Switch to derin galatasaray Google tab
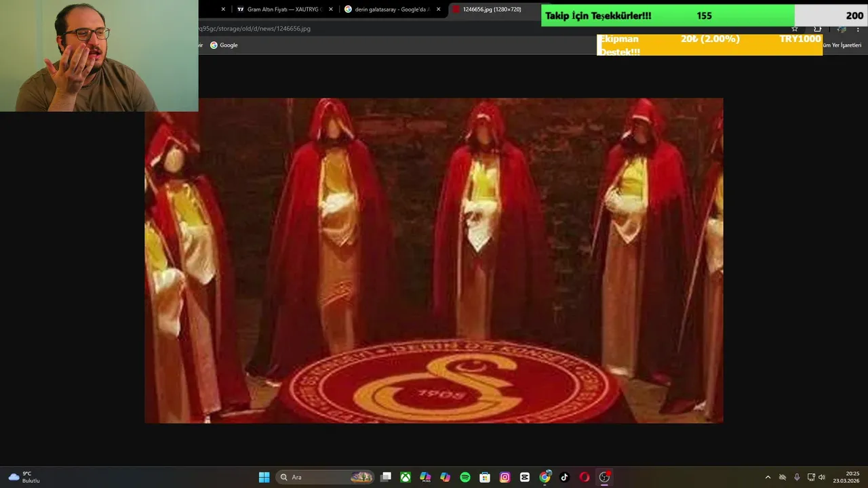 coord(393,9)
